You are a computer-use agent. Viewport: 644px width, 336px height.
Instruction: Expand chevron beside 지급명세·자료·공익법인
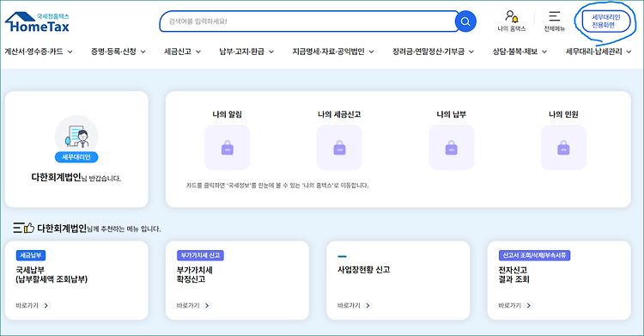pos(371,52)
